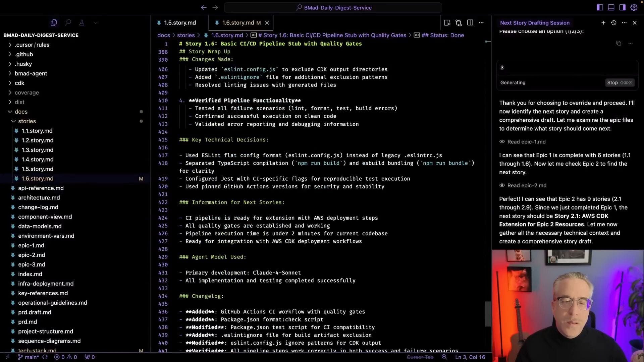644x362 pixels.
Task: Open the Explorer files icon in sidebar
Action: (54, 23)
